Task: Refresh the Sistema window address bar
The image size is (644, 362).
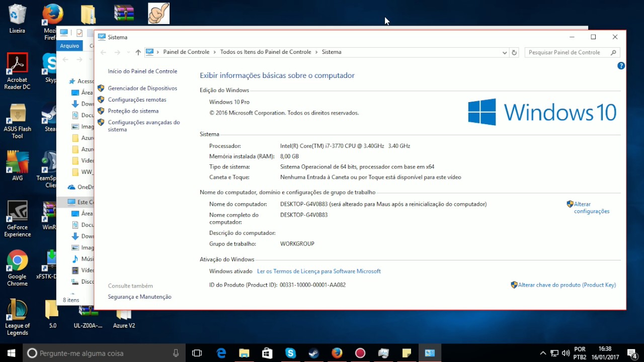Action: pos(514,52)
